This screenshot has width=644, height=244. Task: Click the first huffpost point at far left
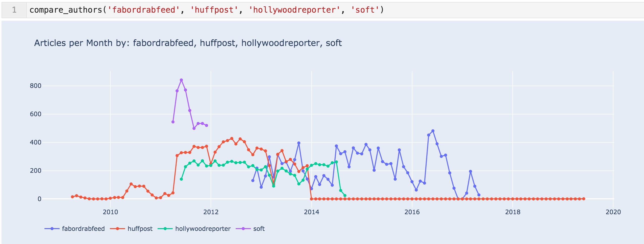coord(72,197)
